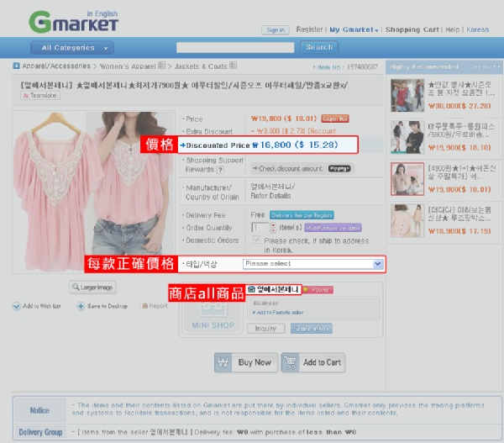Click the order quantity input field
504x443 pixels.
tap(260, 228)
